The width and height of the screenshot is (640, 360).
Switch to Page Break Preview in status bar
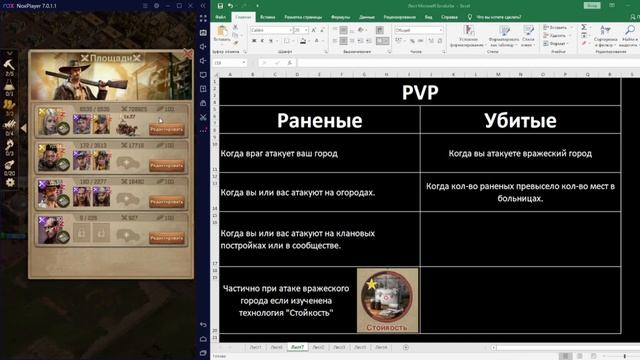pyautogui.click(x=594, y=356)
